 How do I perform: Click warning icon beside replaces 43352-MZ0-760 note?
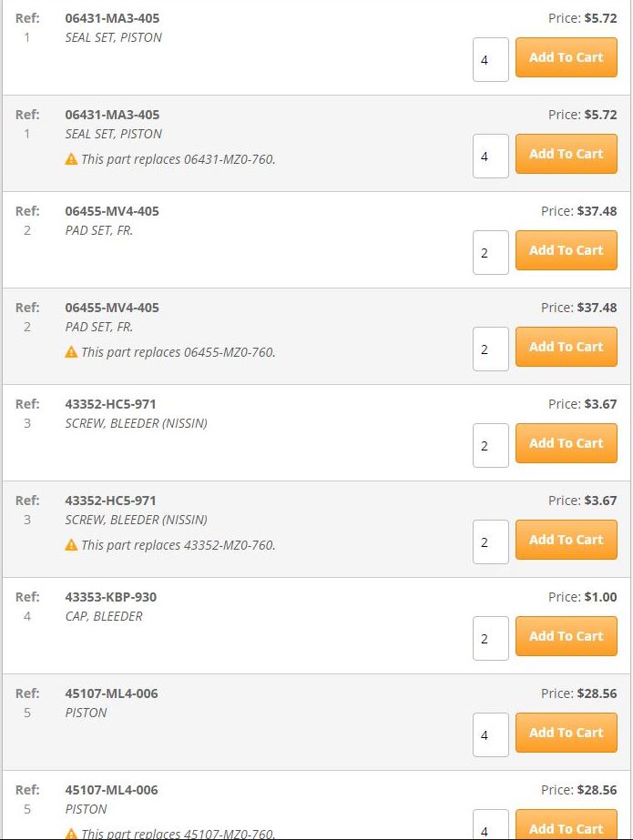71,545
